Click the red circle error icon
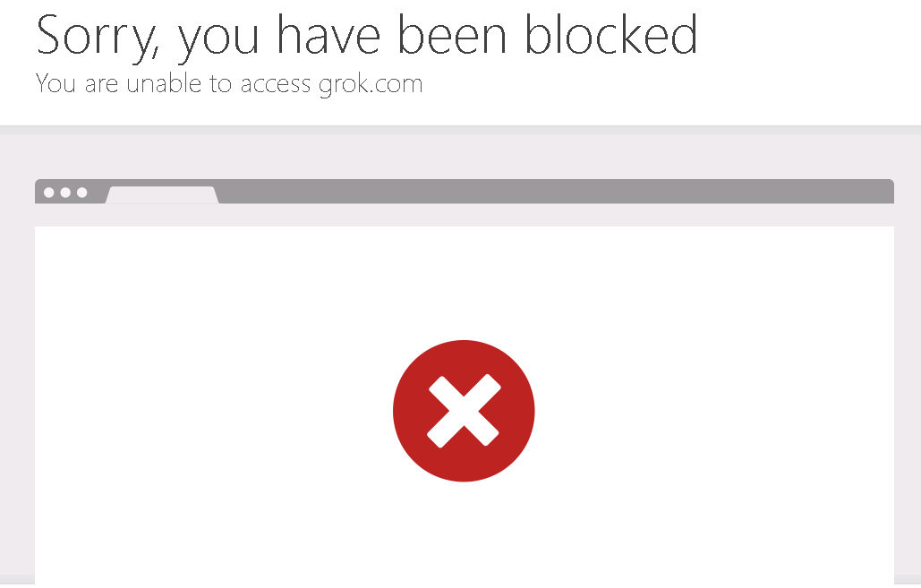This screenshot has height=588, width=921. (x=464, y=411)
